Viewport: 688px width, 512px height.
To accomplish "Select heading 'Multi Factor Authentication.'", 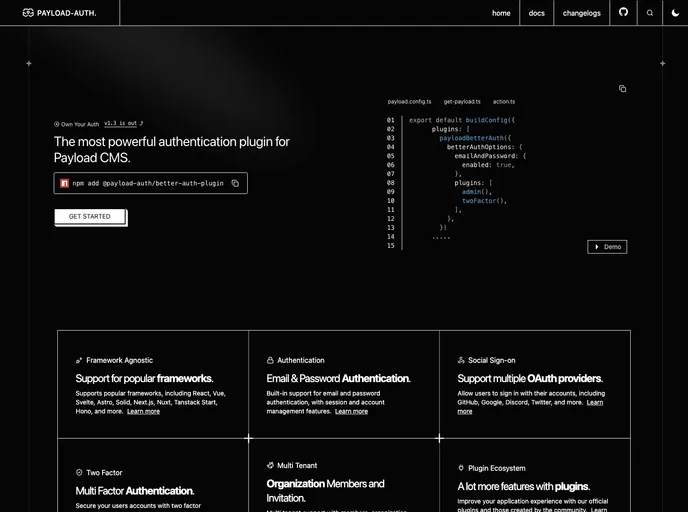I will tap(135, 491).
